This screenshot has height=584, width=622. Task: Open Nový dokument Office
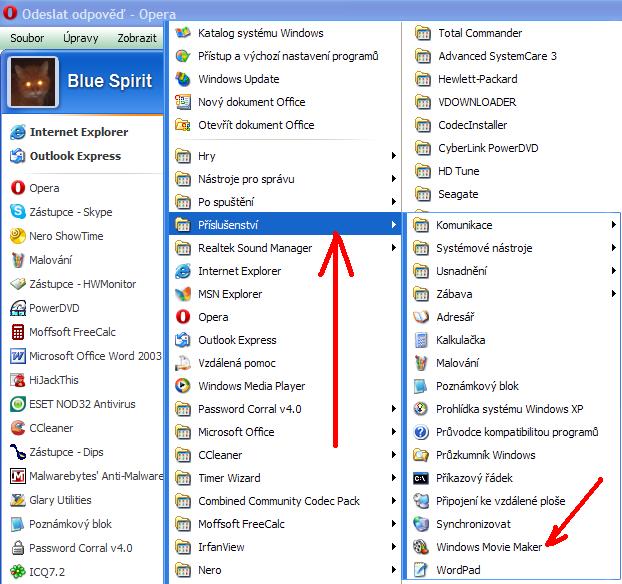click(x=285, y=102)
